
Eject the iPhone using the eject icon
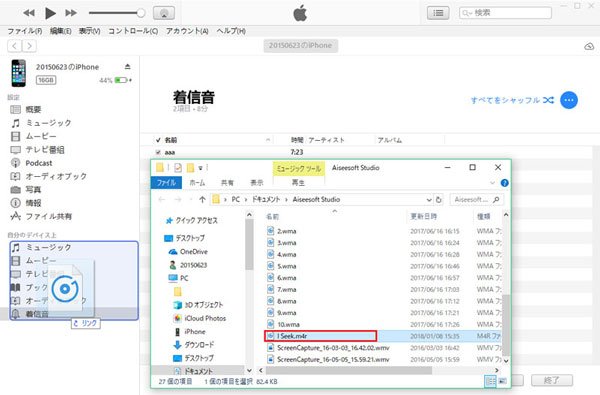pos(127,67)
